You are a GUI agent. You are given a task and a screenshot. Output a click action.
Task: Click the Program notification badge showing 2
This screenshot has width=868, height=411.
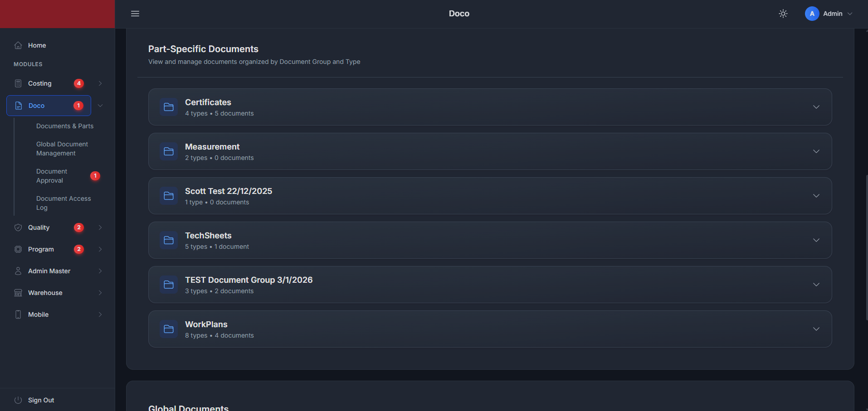pos(79,249)
